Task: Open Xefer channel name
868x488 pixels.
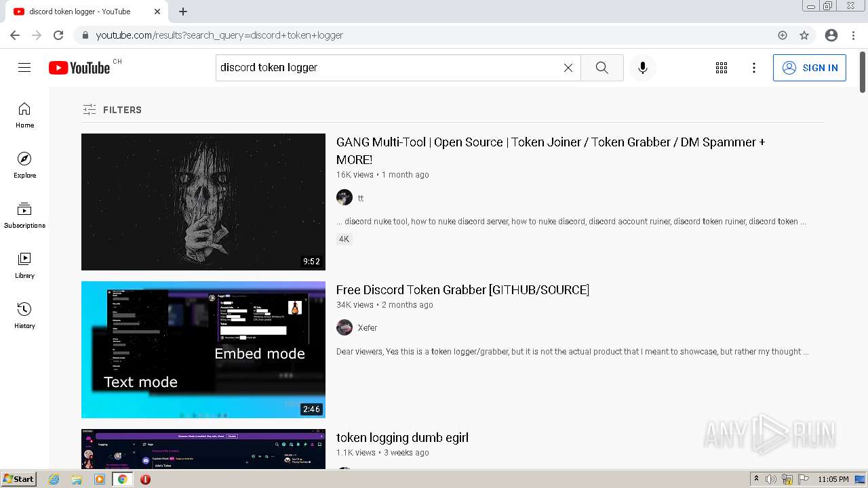Action: coord(368,327)
